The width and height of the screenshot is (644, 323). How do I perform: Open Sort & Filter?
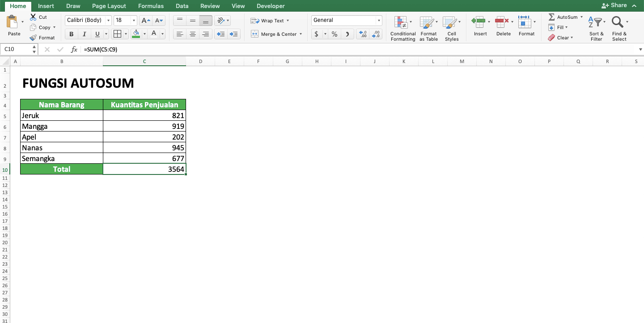596,29
